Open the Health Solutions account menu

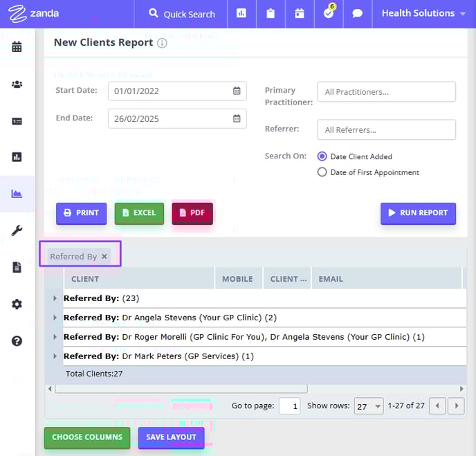pyautogui.click(x=423, y=14)
